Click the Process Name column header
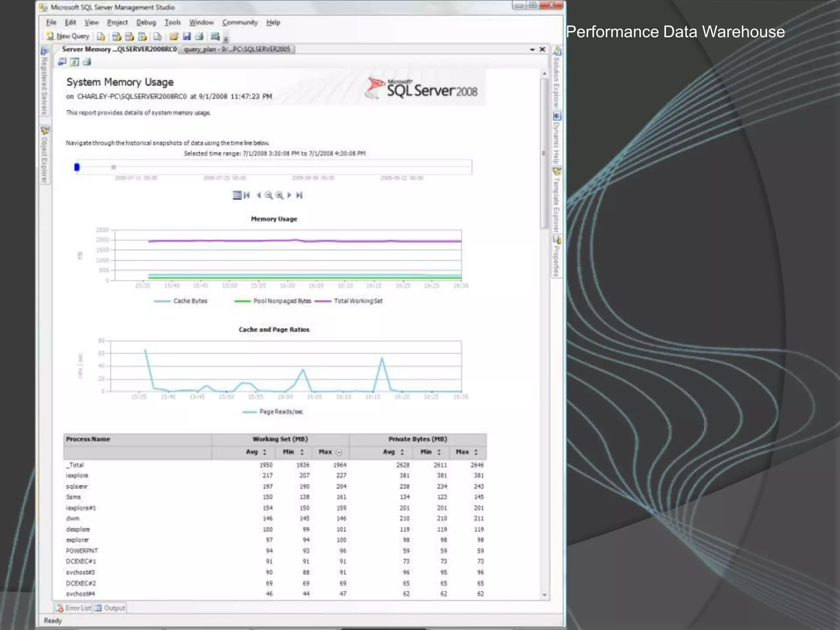The height and width of the screenshot is (630, 840). click(x=88, y=439)
